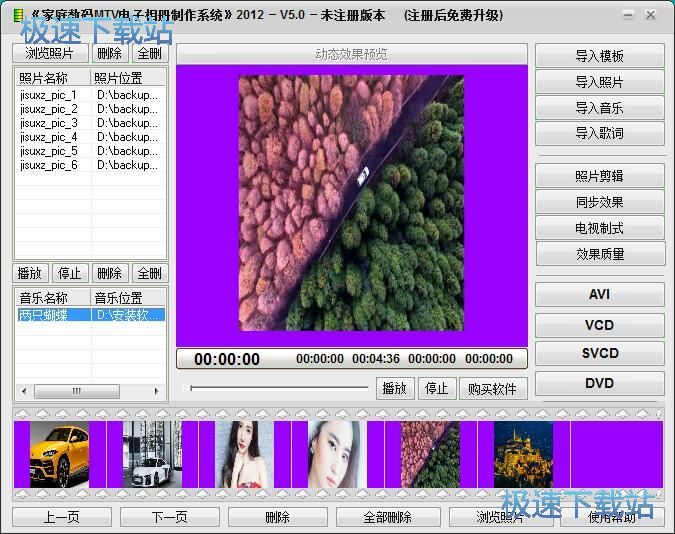Click the night castle thumbnail

click(x=523, y=454)
